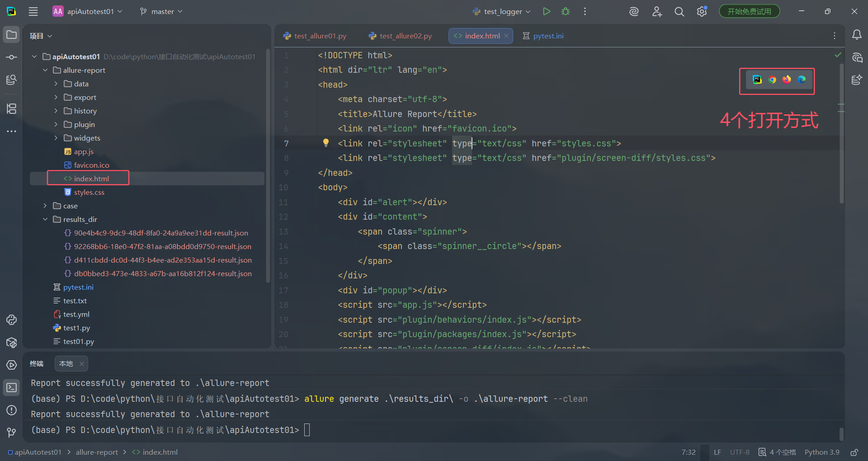Image resolution: width=868 pixels, height=461 pixels.
Task: Collapse the results_dir folder
Action: (x=45, y=220)
